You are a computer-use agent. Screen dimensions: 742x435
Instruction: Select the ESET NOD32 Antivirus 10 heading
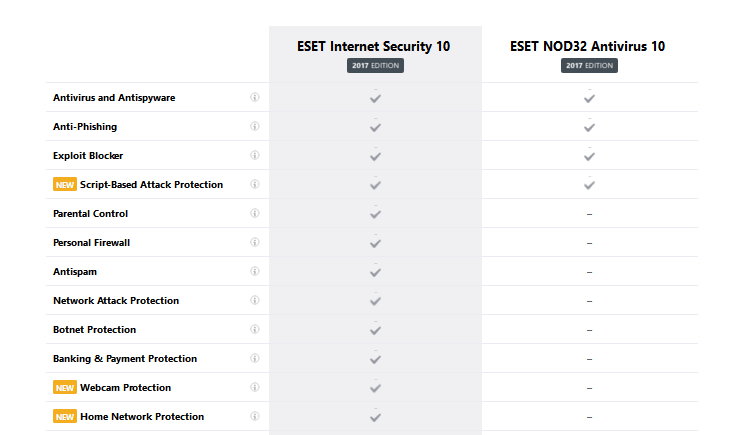click(x=589, y=46)
